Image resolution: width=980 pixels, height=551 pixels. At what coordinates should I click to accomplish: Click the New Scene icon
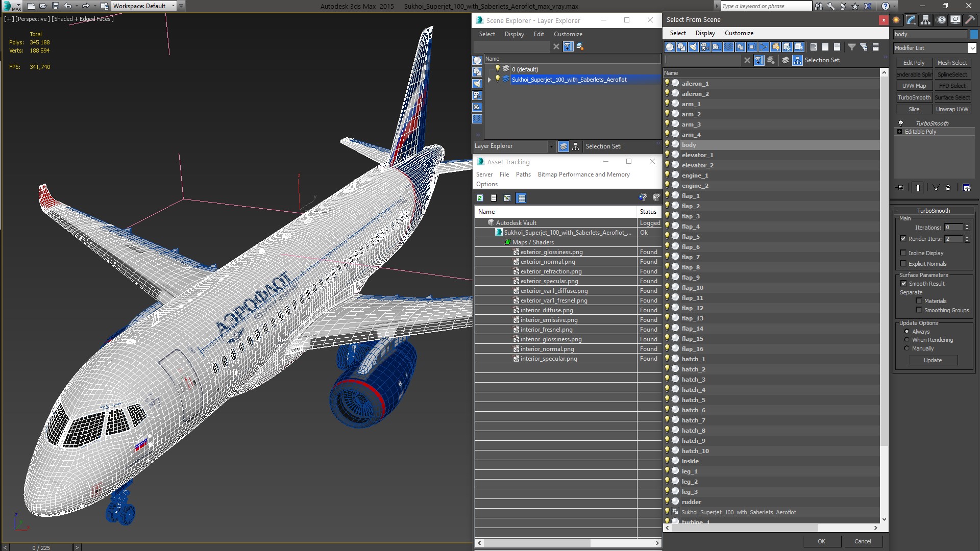pyautogui.click(x=31, y=6)
